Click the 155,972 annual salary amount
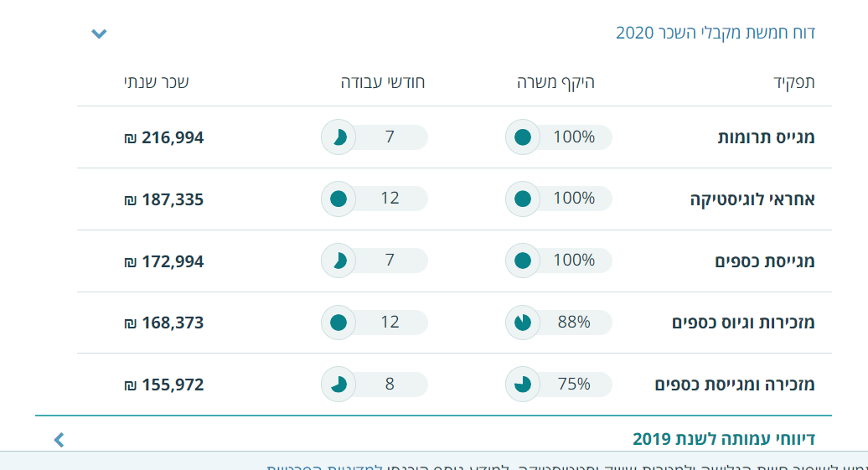Image resolution: width=868 pixels, height=470 pixels. click(164, 385)
